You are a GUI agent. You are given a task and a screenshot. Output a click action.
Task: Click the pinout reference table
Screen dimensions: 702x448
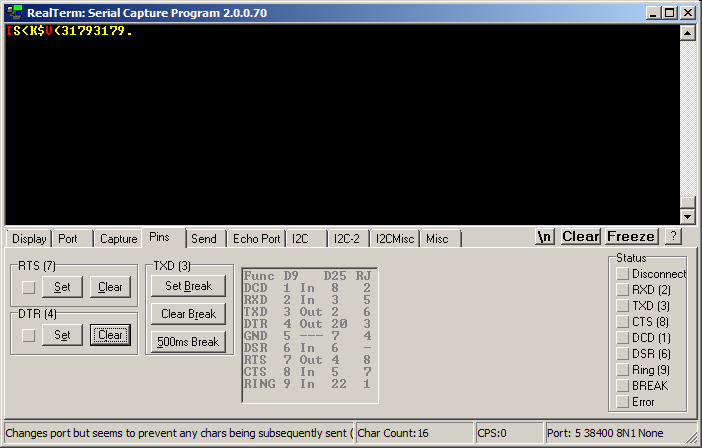point(309,334)
